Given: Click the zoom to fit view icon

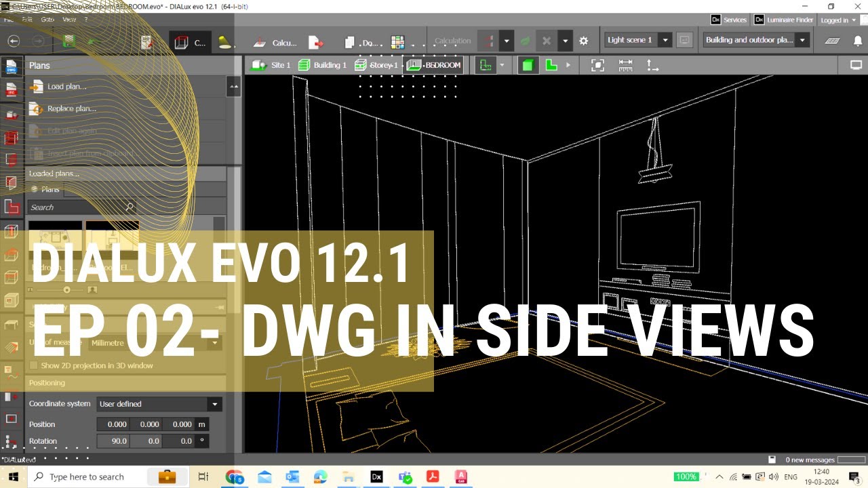Looking at the screenshot, I should pos(597,65).
